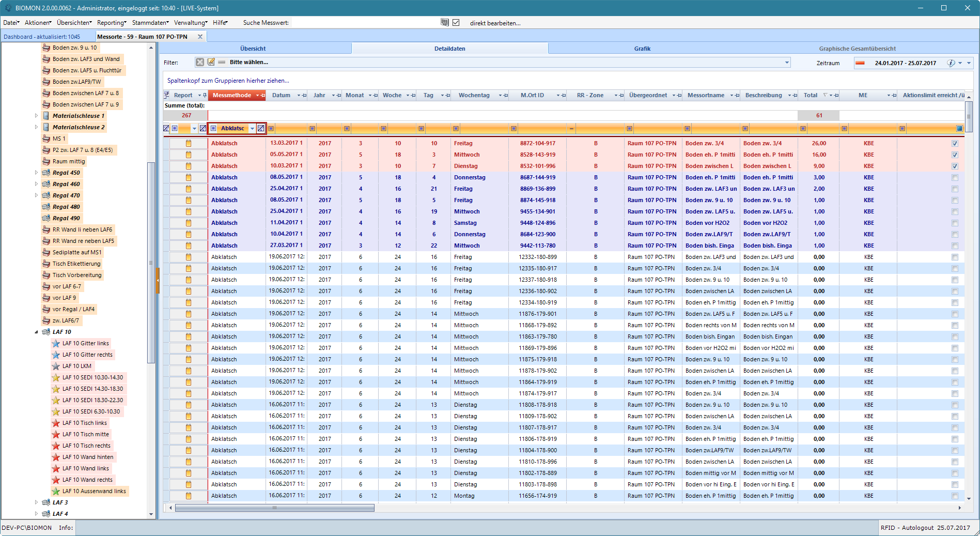Viewport: 980px width, 536px height.
Task: Click the column chooser icon left of Report
Action: 166,95
